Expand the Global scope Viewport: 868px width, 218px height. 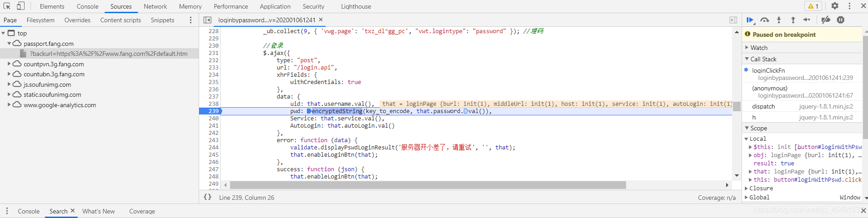point(746,197)
